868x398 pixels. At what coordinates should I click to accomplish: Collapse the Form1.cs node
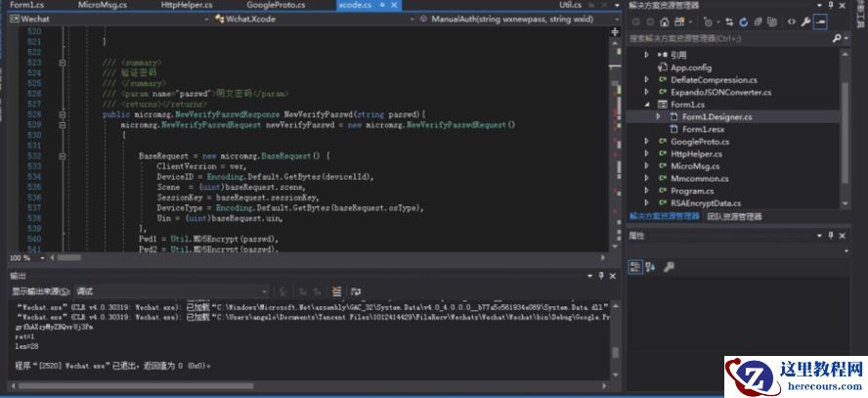click(646, 105)
